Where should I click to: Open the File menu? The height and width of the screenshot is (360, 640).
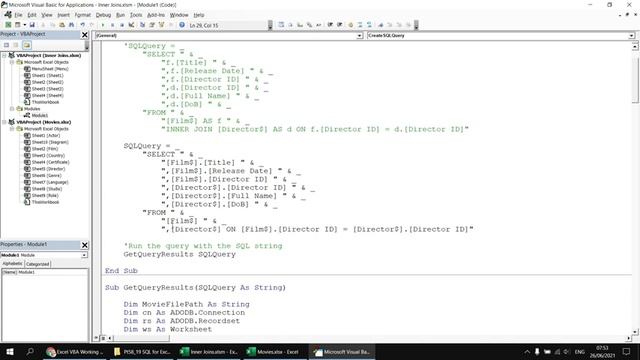tap(18, 15)
